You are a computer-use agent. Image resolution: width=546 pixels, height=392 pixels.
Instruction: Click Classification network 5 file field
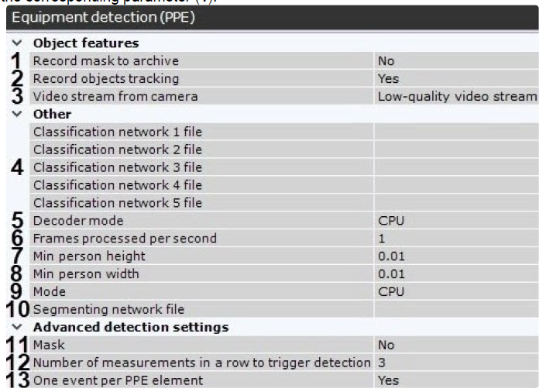click(x=455, y=203)
